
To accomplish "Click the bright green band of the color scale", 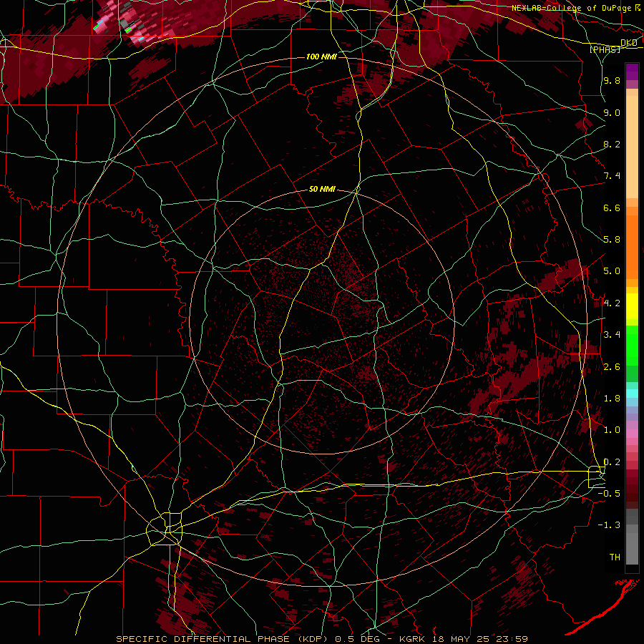I will click(x=632, y=345).
